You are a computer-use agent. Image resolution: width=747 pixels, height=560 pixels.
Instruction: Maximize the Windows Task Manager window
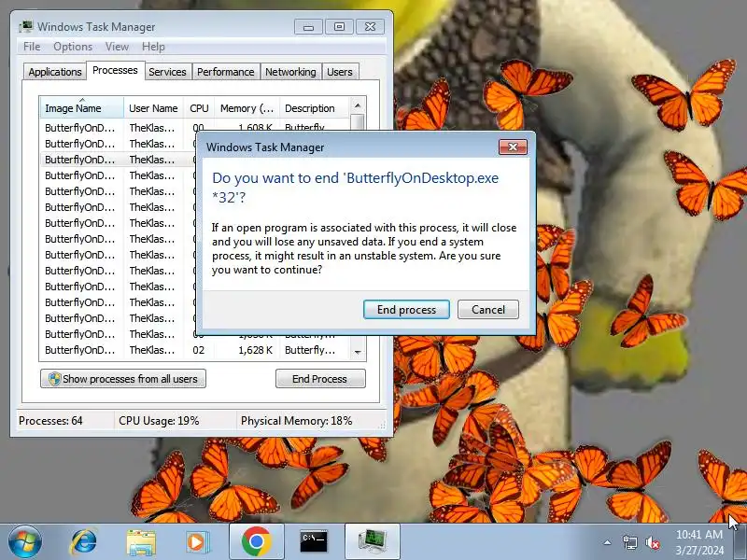[339, 27]
